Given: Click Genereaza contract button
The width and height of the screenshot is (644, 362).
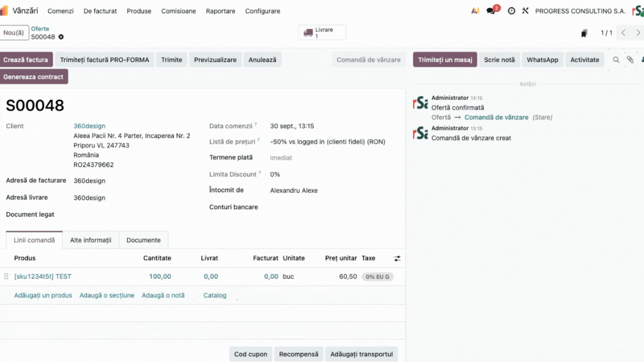Looking at the screenshot, I should coord(33,77).
